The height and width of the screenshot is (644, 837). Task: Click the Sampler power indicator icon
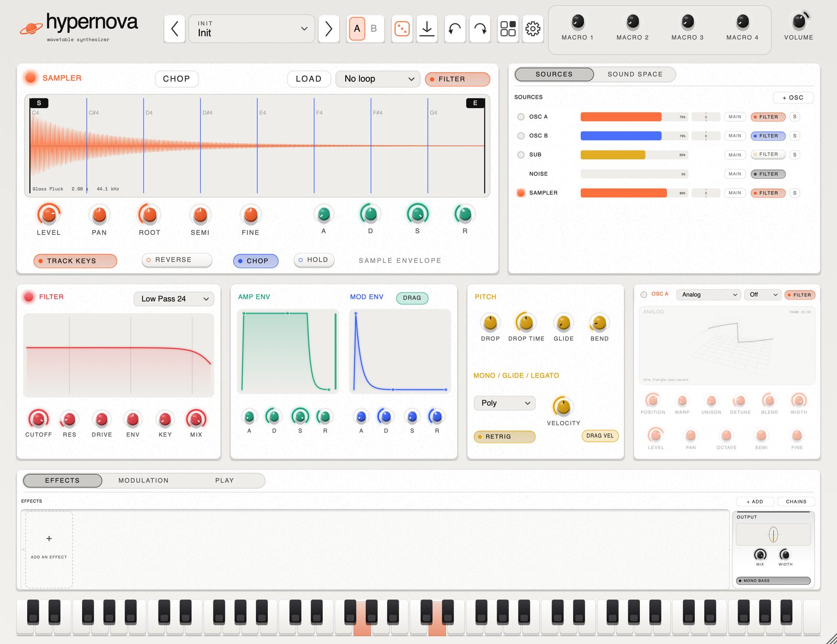click(31, 78)
